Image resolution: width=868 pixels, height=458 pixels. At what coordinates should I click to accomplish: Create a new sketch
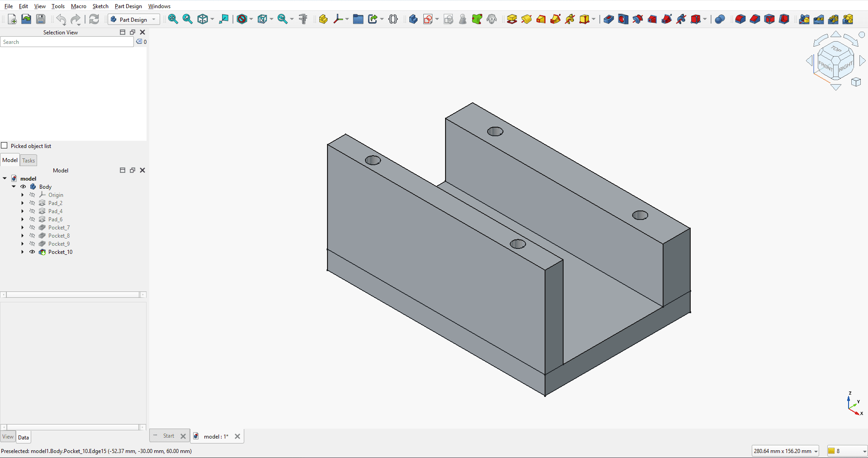428,19
